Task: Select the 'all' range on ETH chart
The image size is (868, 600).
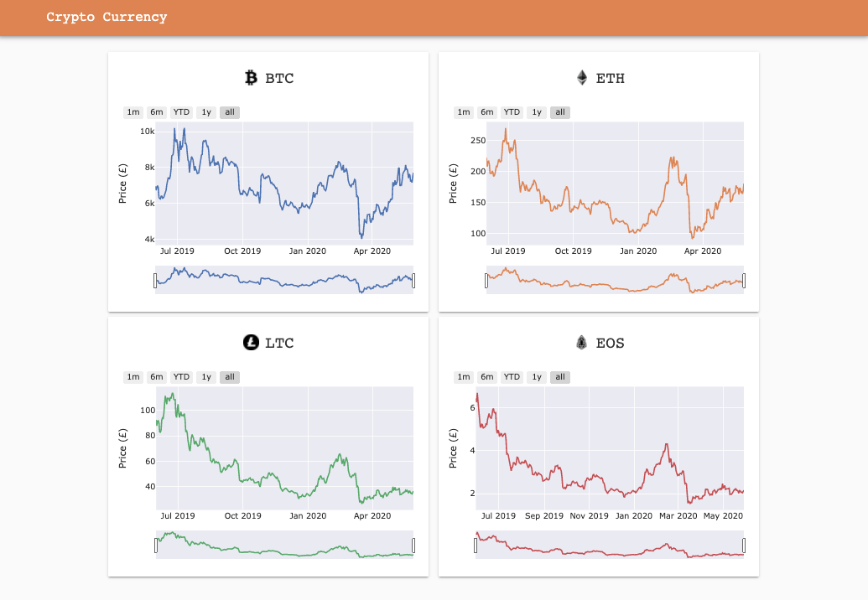Action: [x=560, y=112]
